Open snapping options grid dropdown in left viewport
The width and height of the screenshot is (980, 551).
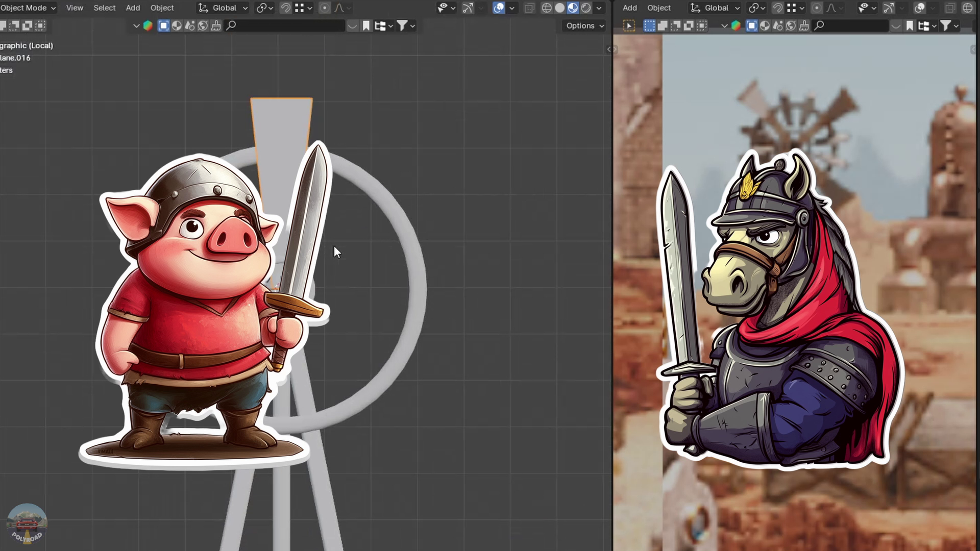tap(303, 8)
